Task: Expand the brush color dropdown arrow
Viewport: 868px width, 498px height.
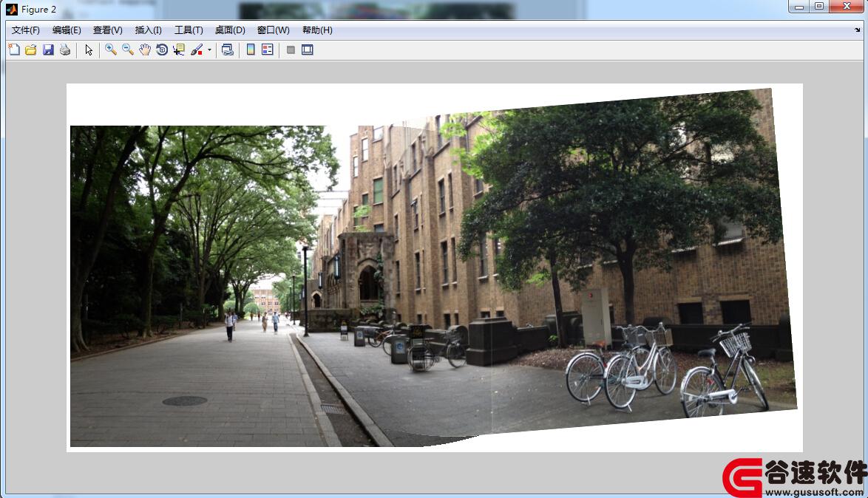Action: pos(209,50)
